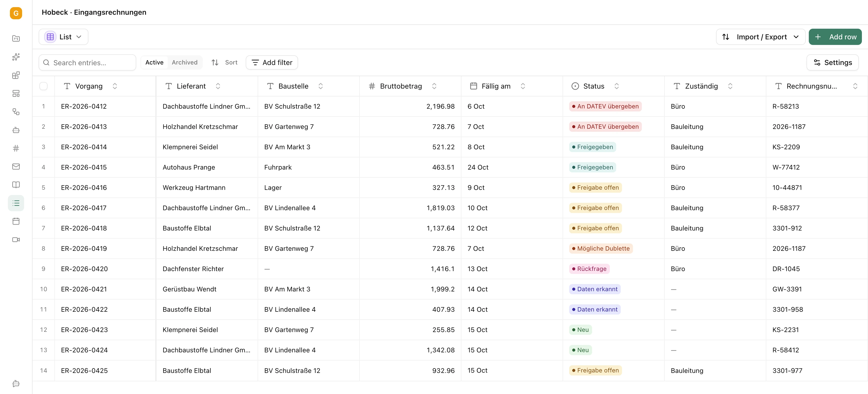Image resolution: width=868 pixels, height=394 pixels.
Task: Toggle sort arrows on Bruttobetrag column
Action: 434,86
